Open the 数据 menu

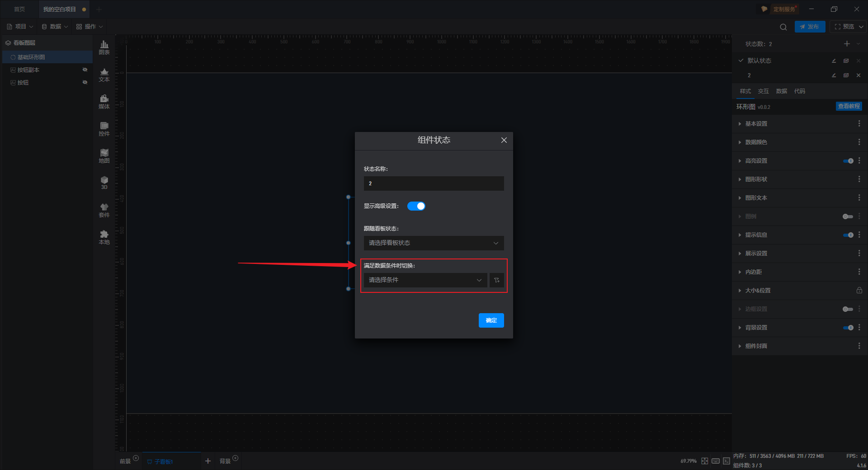pyautogui.click(x=55, y=27)
